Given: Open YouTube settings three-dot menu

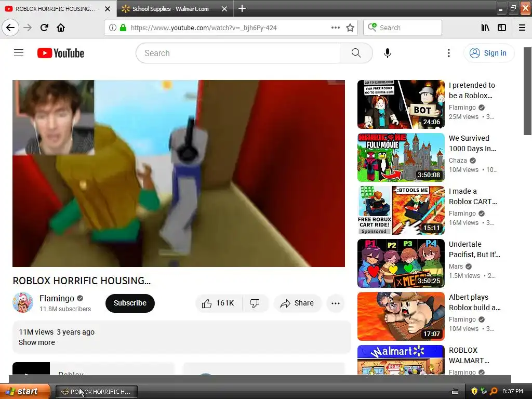Looking at the screenshot, I should pos(449,53).
